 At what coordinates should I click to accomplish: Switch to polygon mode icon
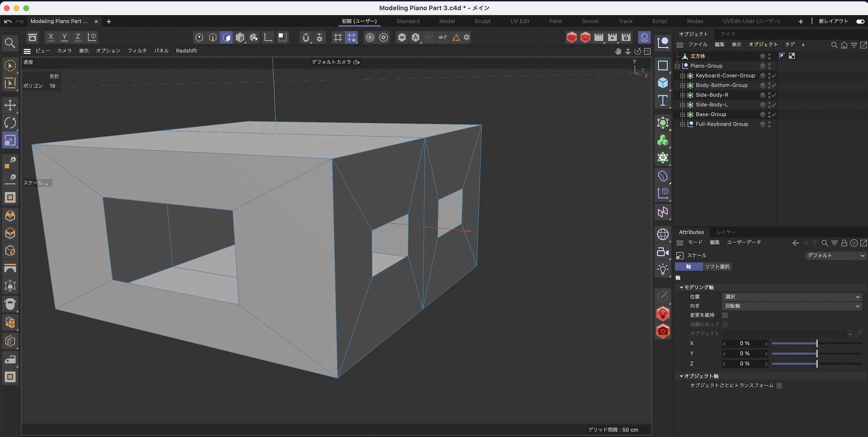click(227, 37)
